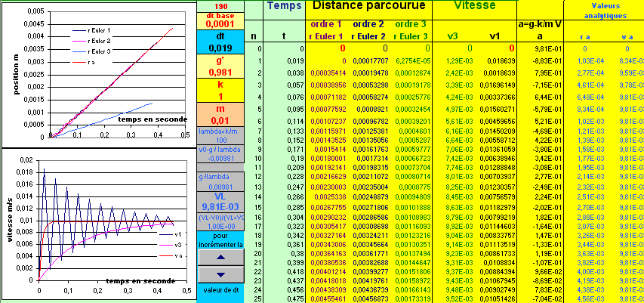Select cell 0,00173319 in r Euler 3 column
This screenshot has width=644, height=303.
point(411,299)
